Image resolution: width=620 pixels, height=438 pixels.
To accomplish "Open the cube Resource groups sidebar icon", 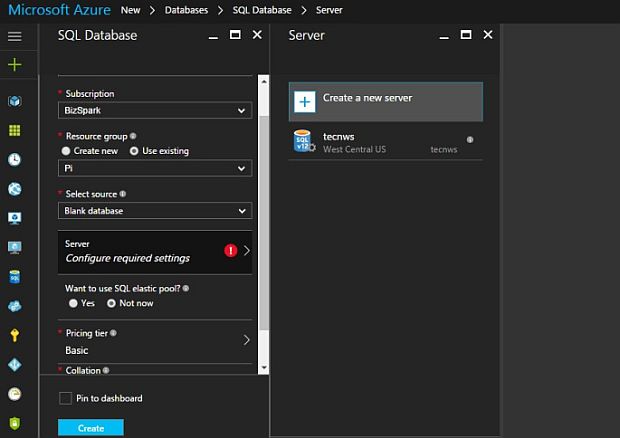I will point(15,101).
